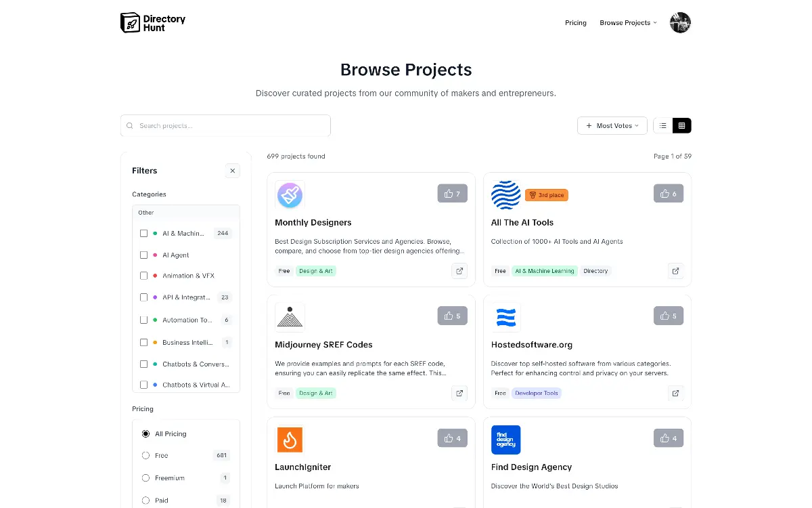Viewport: 812px width, 508px height.
Task: Check the AI Agent category checkbox
Action: [x=143, y=255]
